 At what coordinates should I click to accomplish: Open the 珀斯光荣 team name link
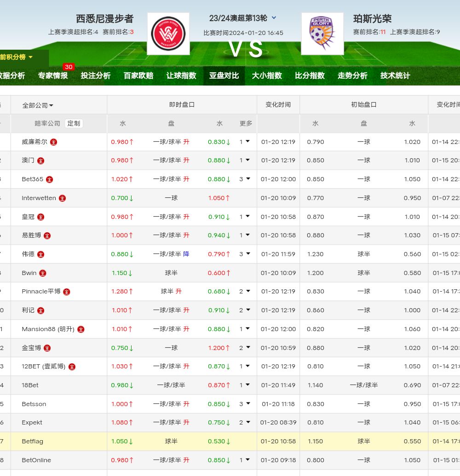373,19
